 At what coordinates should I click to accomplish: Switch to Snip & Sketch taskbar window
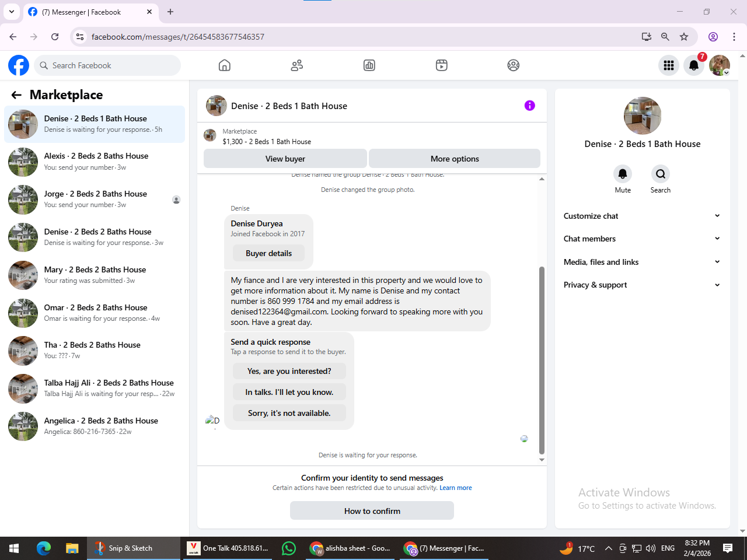click(134, 548)
